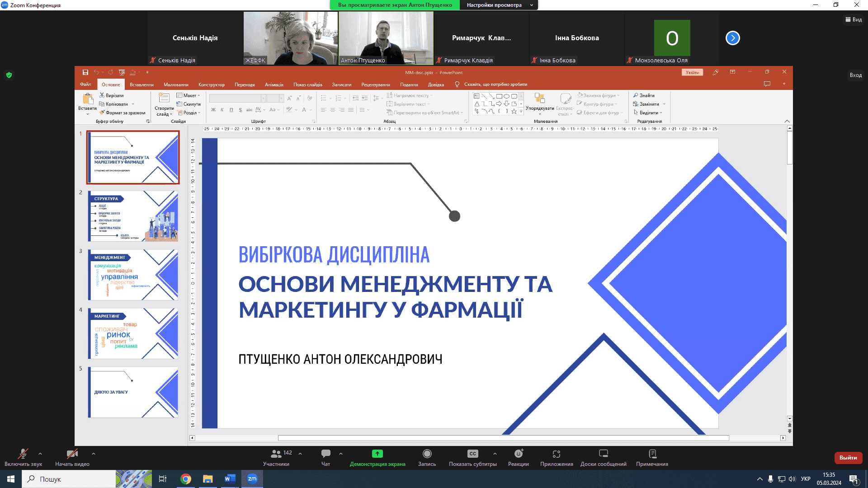The height and width of the screenshot is (488, 868).
Task: Create a new slide (Створити слайд)
Action: [164, 104]
